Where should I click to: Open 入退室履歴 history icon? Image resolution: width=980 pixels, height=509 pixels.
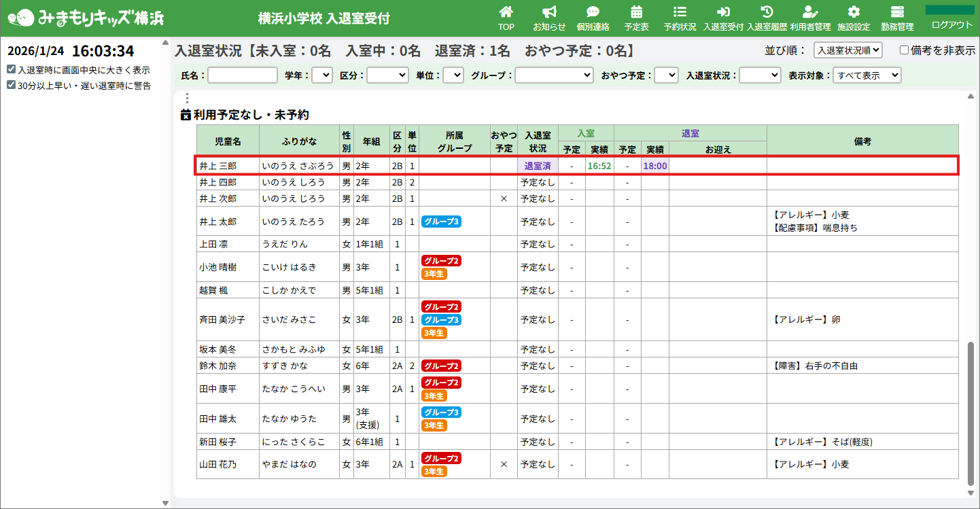pos(767,12)
